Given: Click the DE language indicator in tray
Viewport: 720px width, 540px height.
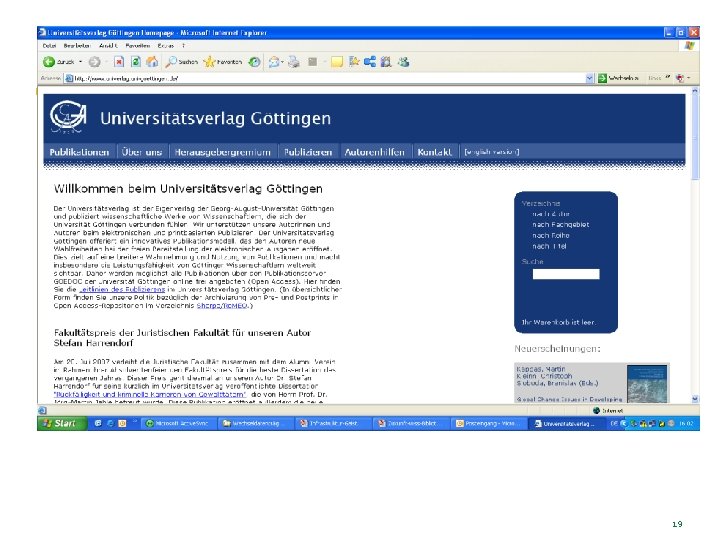Looking at the screenshot, I should point(613,423).
